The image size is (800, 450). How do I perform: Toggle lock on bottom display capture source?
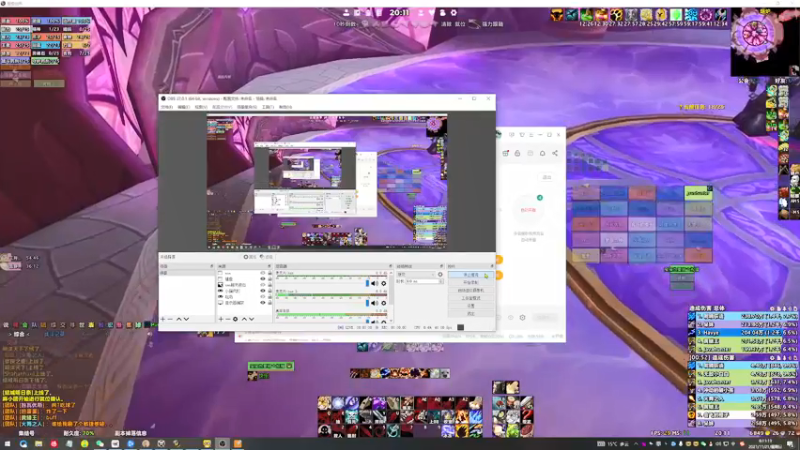coord(270,303)
